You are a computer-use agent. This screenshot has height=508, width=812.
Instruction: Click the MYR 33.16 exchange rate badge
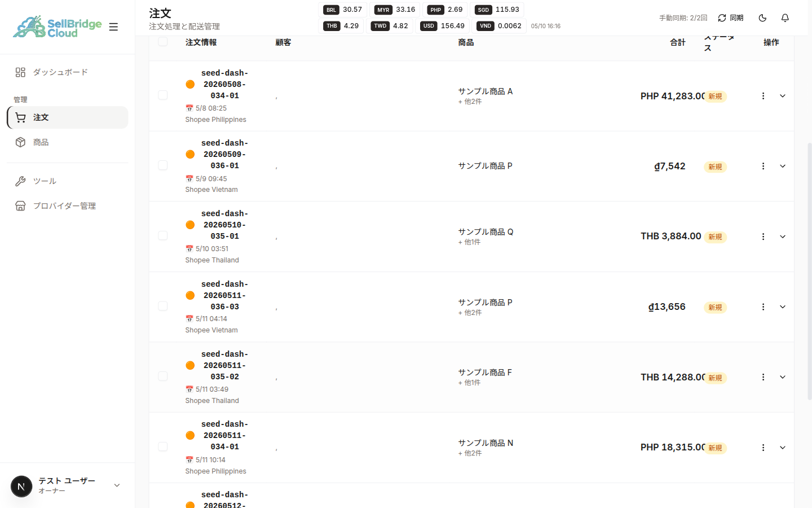pos(395,10)
